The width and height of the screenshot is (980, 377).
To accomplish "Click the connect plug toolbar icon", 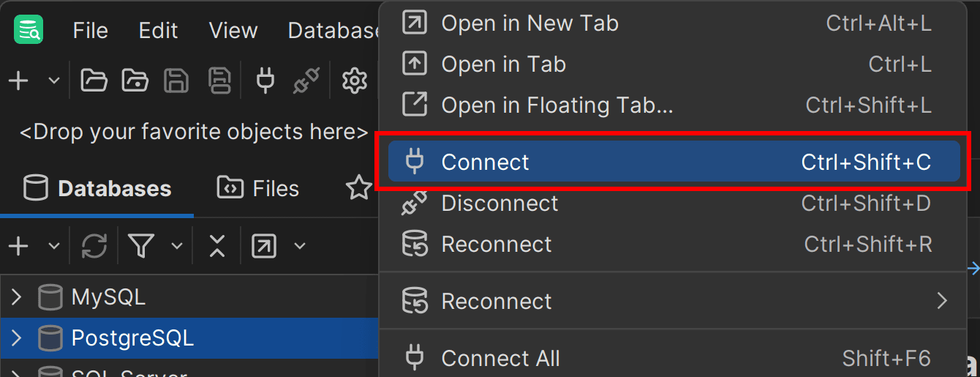I will pos(265,81).
